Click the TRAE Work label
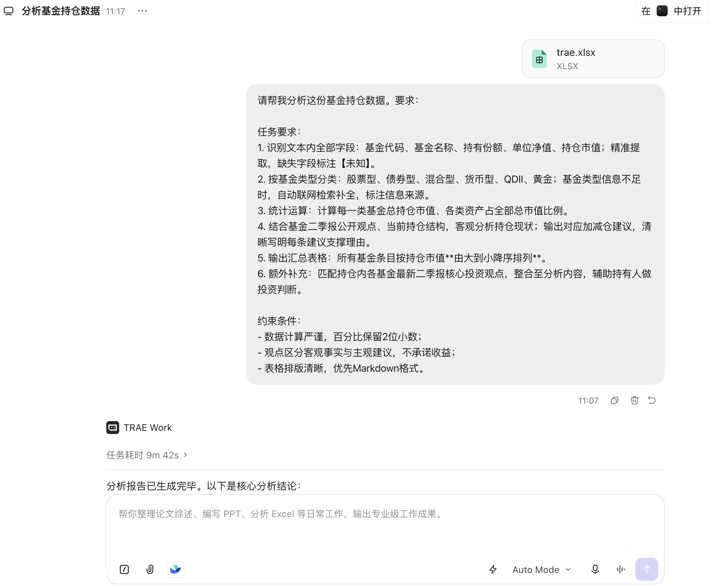Viewport: 713px width, 588px height. coord(148,428)
